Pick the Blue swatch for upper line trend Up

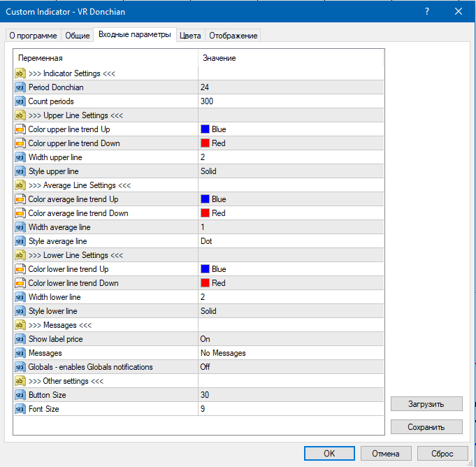click(205, 129)
